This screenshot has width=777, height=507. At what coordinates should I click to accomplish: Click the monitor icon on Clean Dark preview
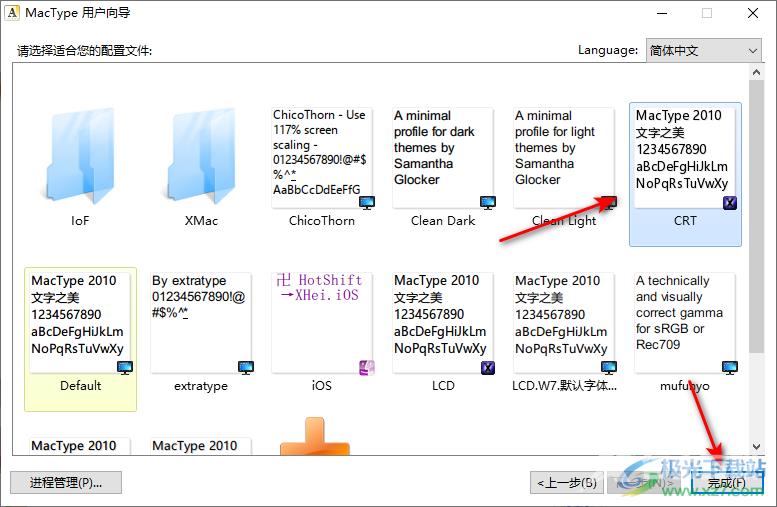pos(488,202)
